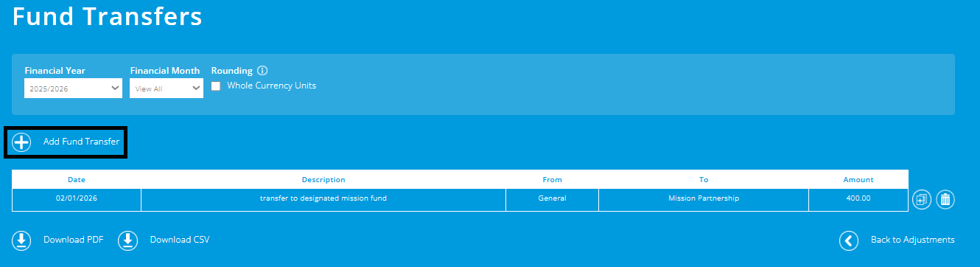Screen dimensions: 980x267
Task: Click the Download CSV link text
Action: click(180, 240)
